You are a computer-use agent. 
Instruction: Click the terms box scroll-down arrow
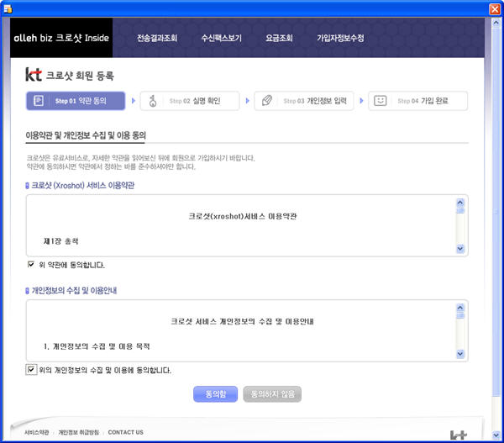[x=460, y=249]
